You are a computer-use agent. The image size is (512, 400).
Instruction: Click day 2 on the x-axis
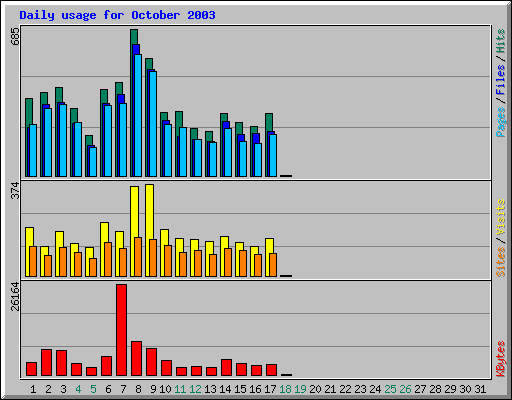(48, 389)
